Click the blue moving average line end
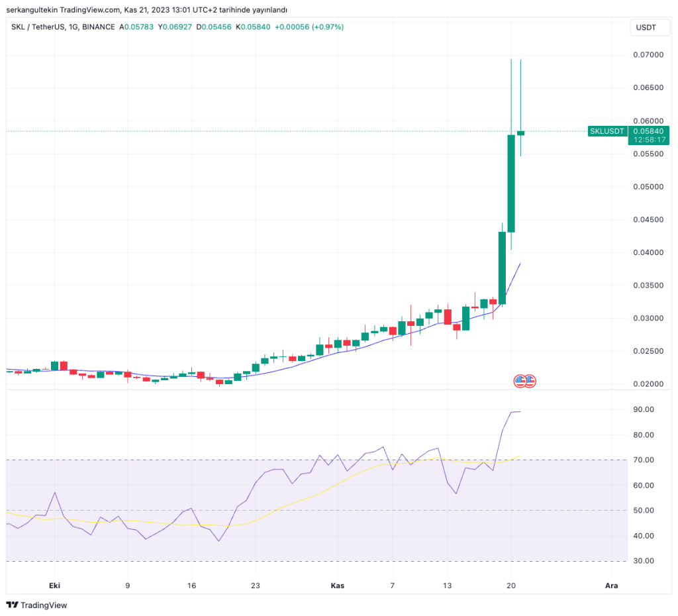Screen dimensions: 678x616 click(x=519, y=264)
